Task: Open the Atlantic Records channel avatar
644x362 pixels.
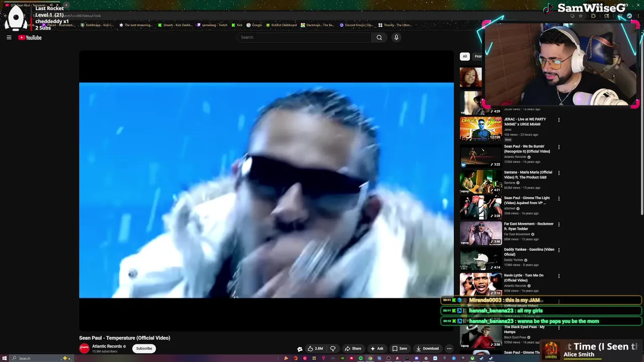Action: click(84, 348)
